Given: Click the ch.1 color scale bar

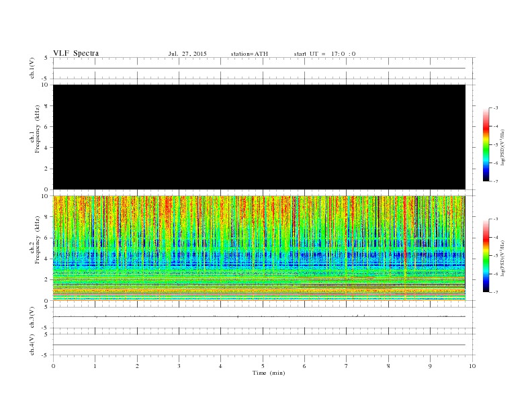Looking at the screenshot, I should 486,144.
